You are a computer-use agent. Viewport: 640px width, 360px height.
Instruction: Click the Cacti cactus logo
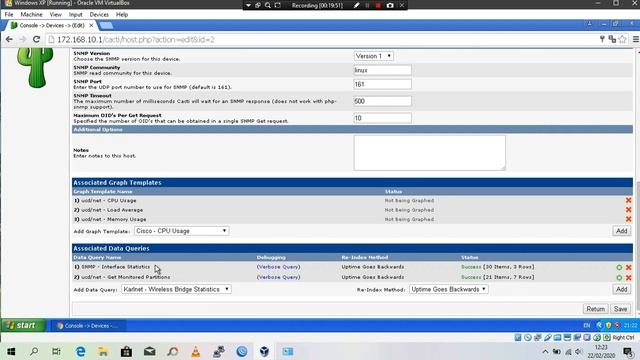pos(36,67)
